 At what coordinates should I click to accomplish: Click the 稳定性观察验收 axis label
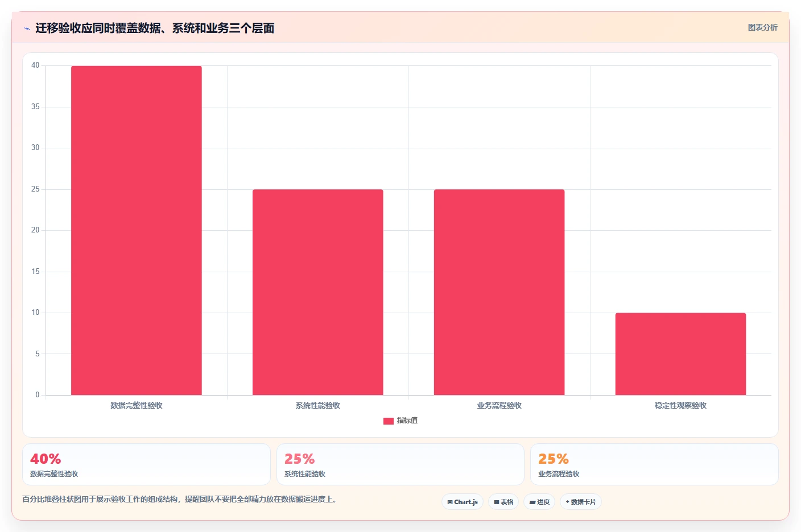680,405
